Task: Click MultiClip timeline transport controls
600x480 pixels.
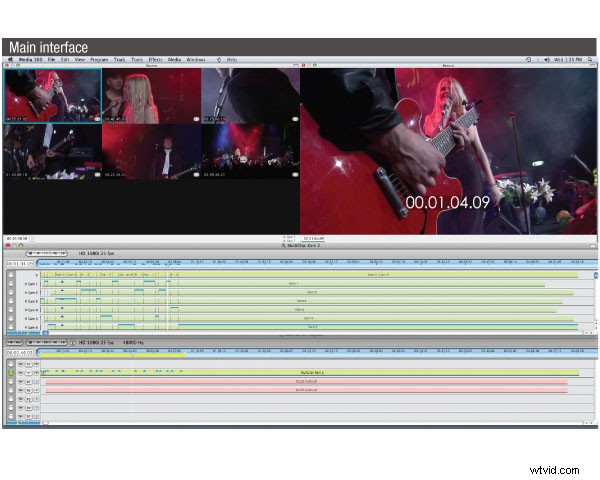Action: click(46, 253)
